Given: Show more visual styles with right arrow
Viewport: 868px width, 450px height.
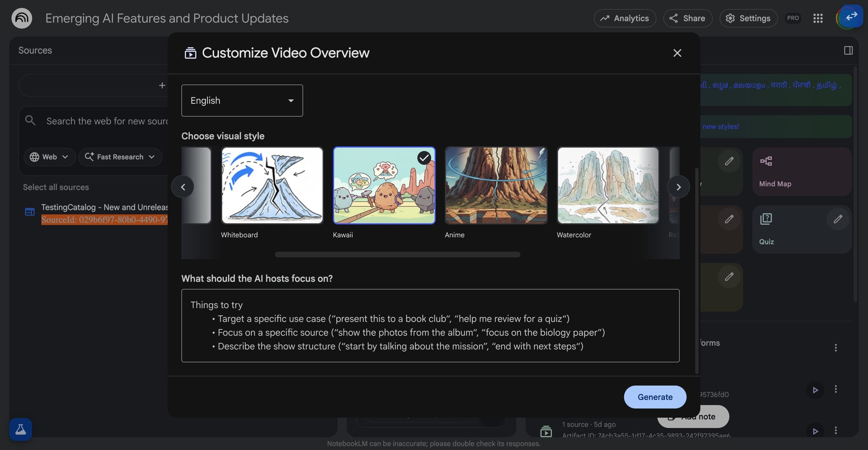Looking at the screenshot, I should (678, 187).
